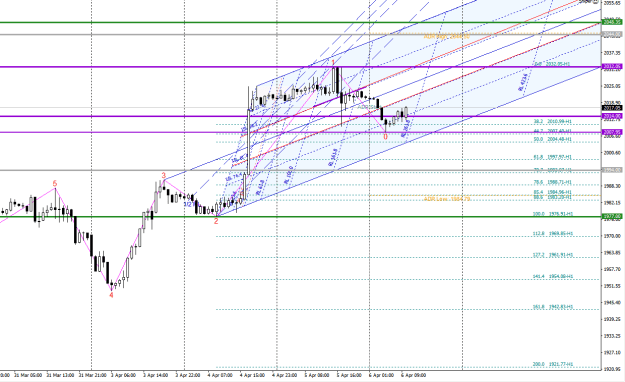The height and width of the screenshot is (382, 625).
Task: Click the 1945.40 price axis value
Action: [x=612, y=303]
